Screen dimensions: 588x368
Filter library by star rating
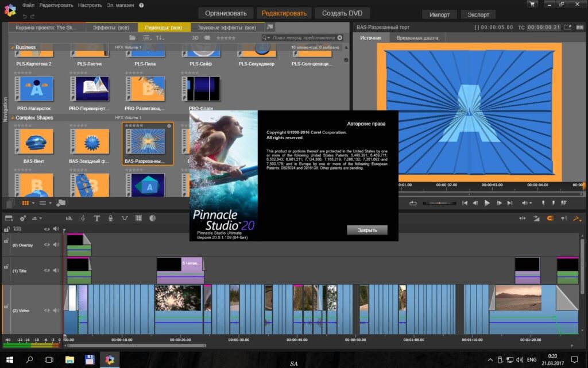[226, 37]
